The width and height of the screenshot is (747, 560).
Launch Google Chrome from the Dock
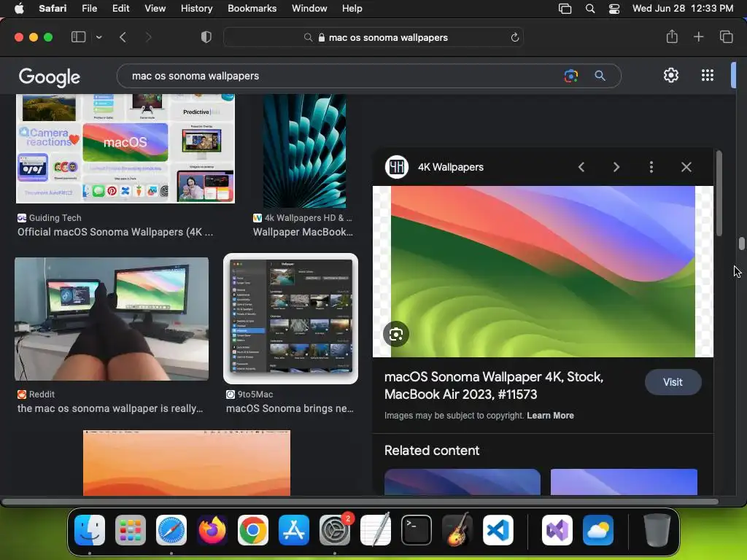pos(253,530)
